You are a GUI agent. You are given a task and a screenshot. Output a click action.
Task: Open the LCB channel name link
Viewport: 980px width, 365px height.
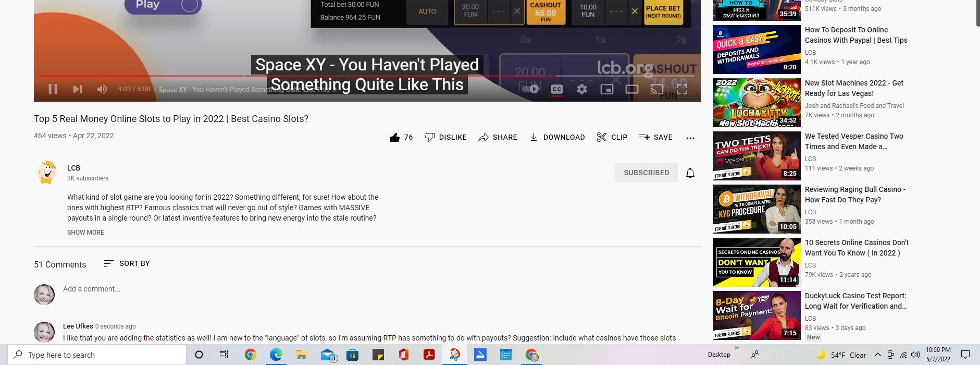[73, 168]
